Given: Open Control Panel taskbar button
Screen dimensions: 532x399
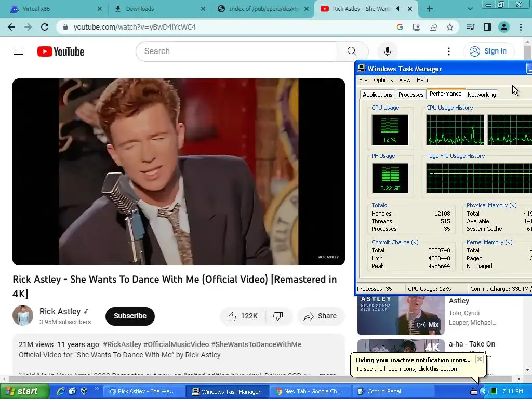Looking at the screenshot, I should (x=392, y=392).
